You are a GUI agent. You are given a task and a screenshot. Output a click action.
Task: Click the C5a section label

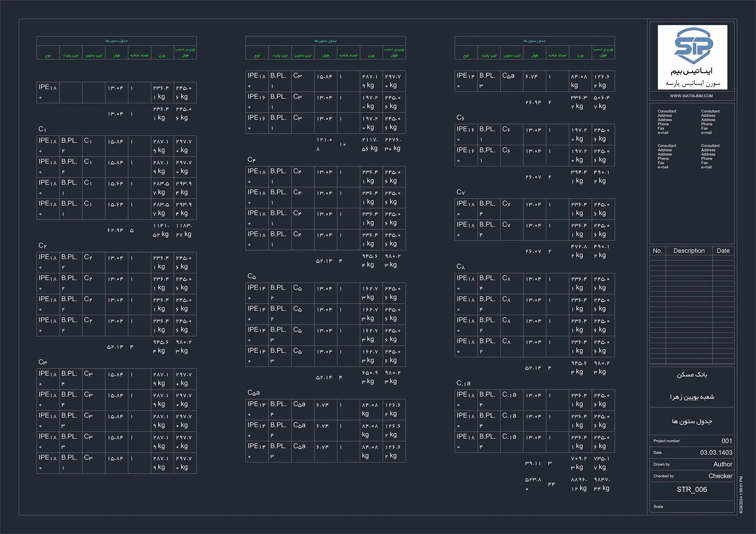pyautogui.click(x=253, y=393)
